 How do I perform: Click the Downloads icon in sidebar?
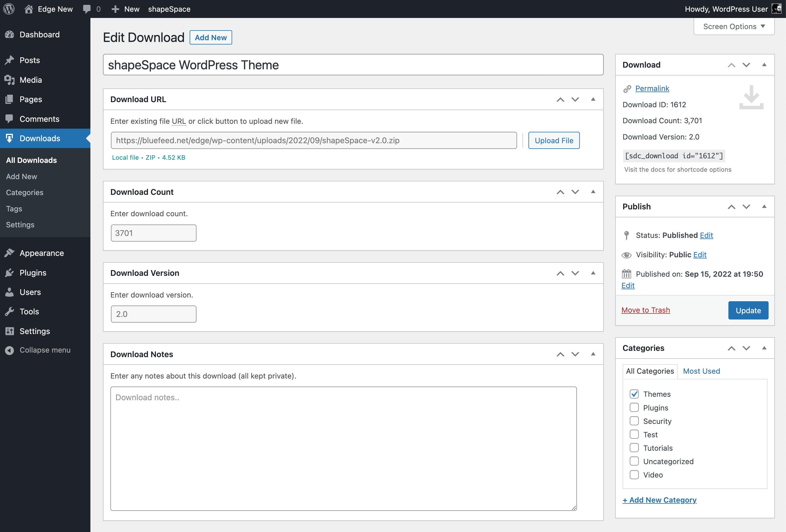click(x=9, y=138)
